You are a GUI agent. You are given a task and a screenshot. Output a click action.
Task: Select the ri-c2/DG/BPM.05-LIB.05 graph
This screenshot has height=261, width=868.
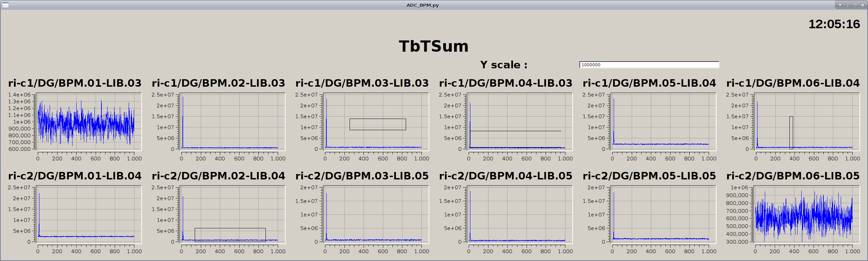(x=663, y=214)
